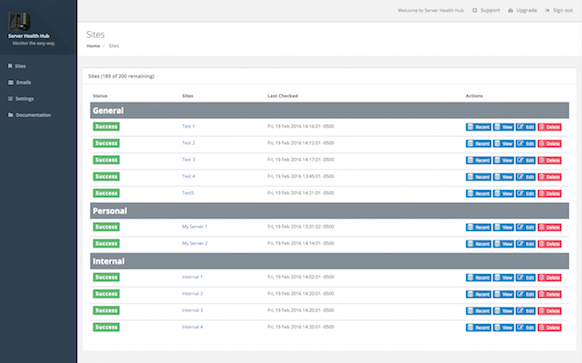The width and height of the screenshot is (582, 363).
Task: Click the Status column header
Action: click(x=100, y=96)
